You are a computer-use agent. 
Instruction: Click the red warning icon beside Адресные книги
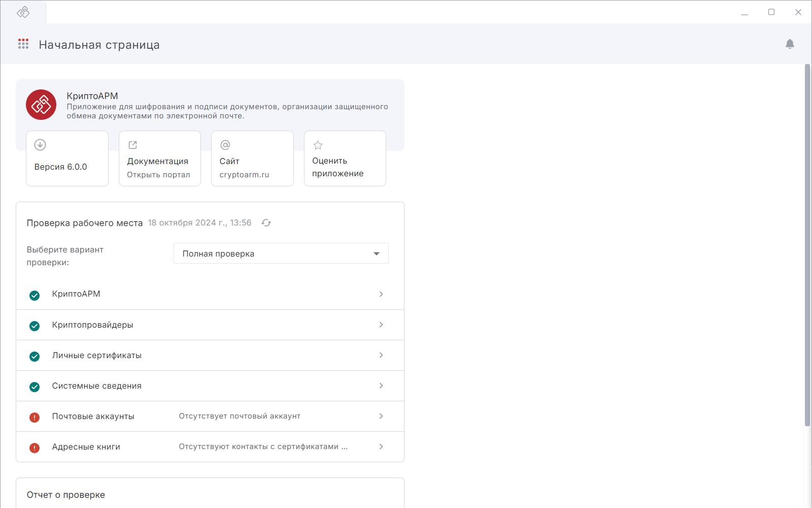click(x=35, y=448)
